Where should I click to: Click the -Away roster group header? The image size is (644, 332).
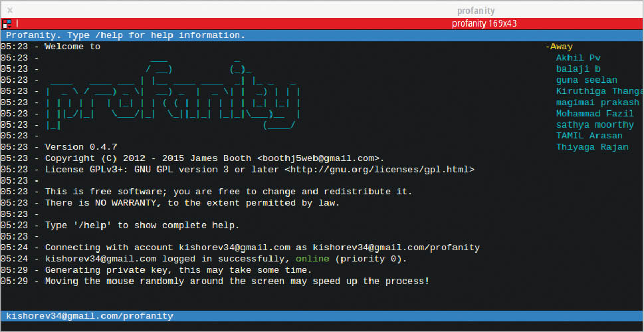pos(559,47)
